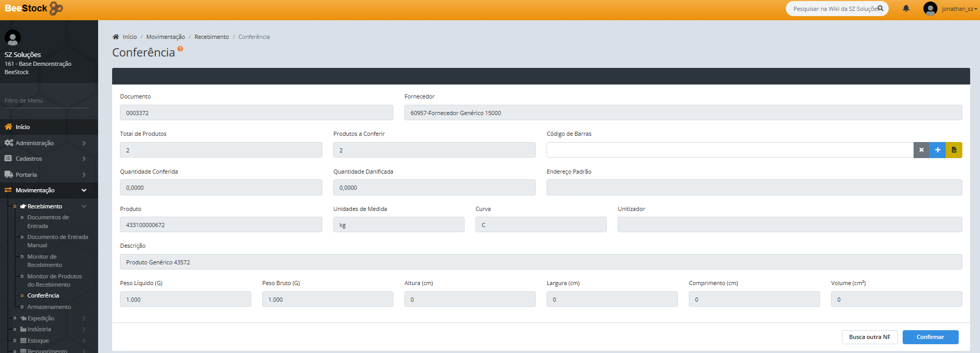This screenshot has width=980, height=353.
Task: Click into the Código de Barras field
Action: coord(729,150)
